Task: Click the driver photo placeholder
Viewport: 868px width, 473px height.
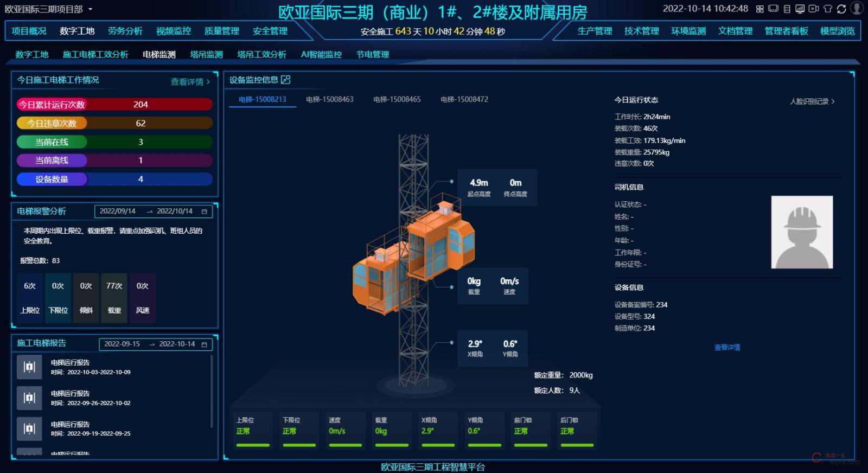Action: click(802, 232)
